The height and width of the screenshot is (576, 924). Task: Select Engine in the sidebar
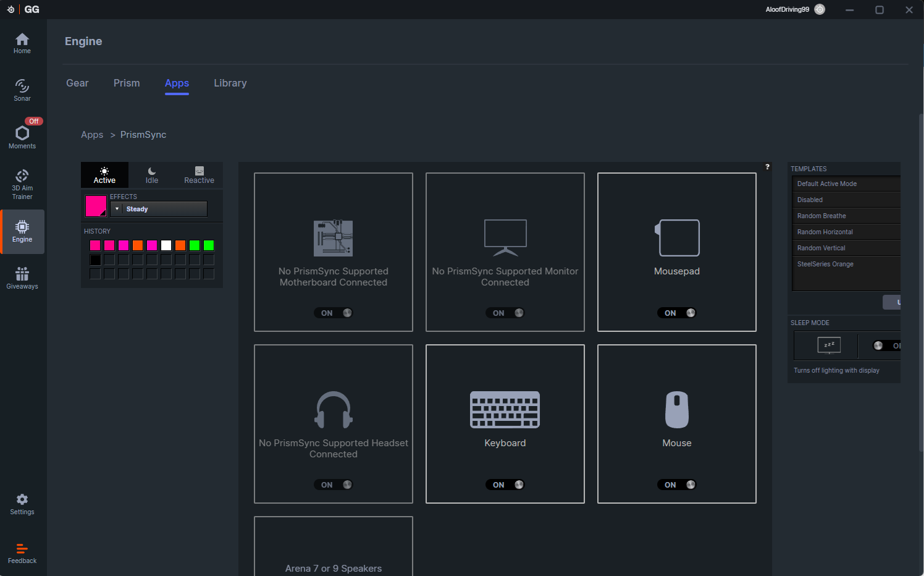click(x=22, y=232)
